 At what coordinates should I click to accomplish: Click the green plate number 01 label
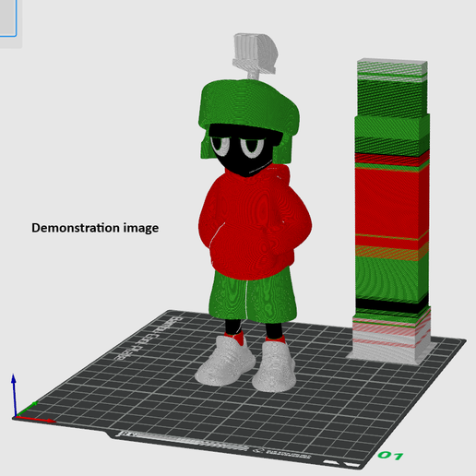point(390,455)
